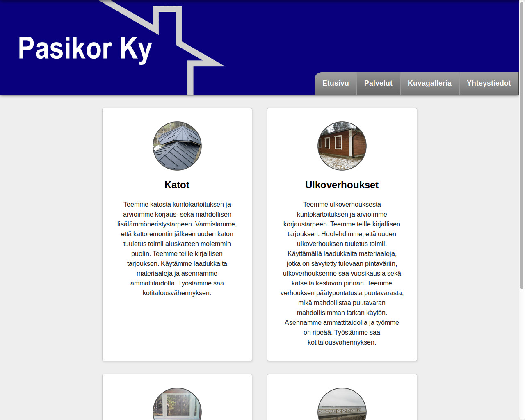This screenshot has height=420, width=525.
Task: Open the Etusivu navigation tab
Action: 336,83
